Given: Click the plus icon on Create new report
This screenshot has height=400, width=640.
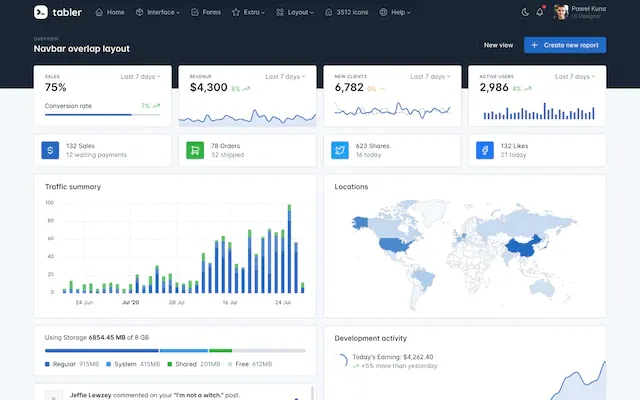Looking at the screenshot, I should point(534,45).
